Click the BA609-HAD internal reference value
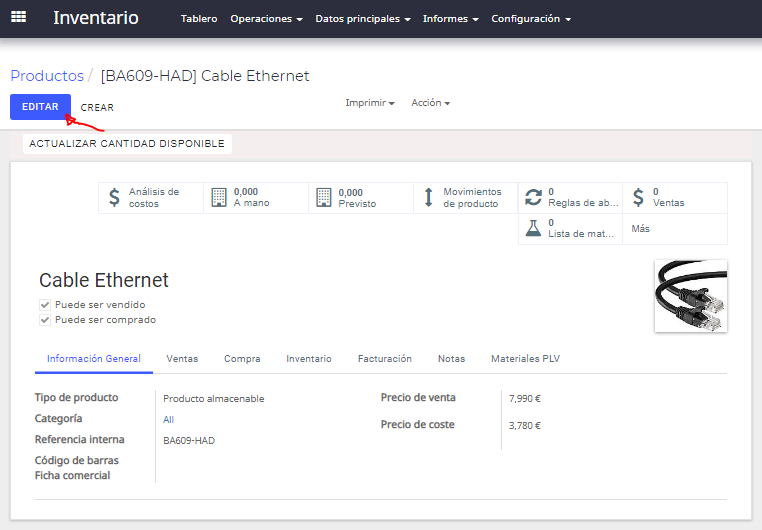 [x=189, y=441]
